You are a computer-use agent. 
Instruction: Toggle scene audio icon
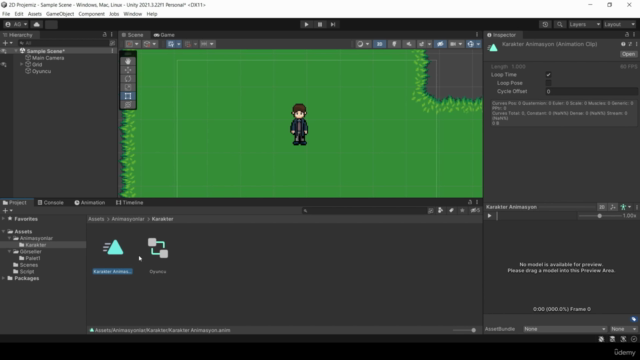click(x=409, y=44)
